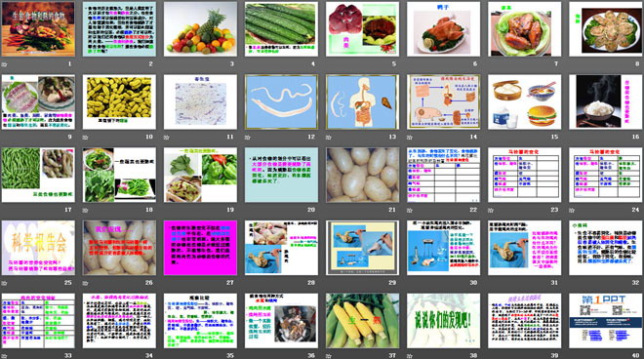Select slide 4 showing cucumbers

[281, 28]
